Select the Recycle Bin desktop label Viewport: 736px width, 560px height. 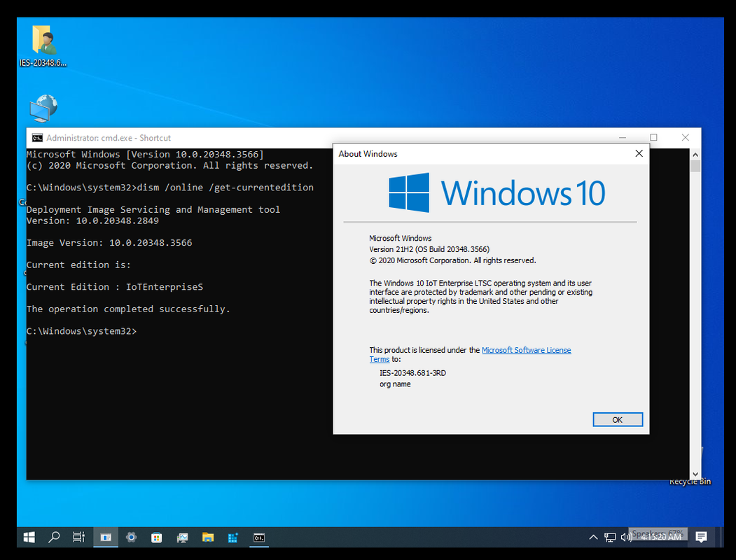[690, 482]
